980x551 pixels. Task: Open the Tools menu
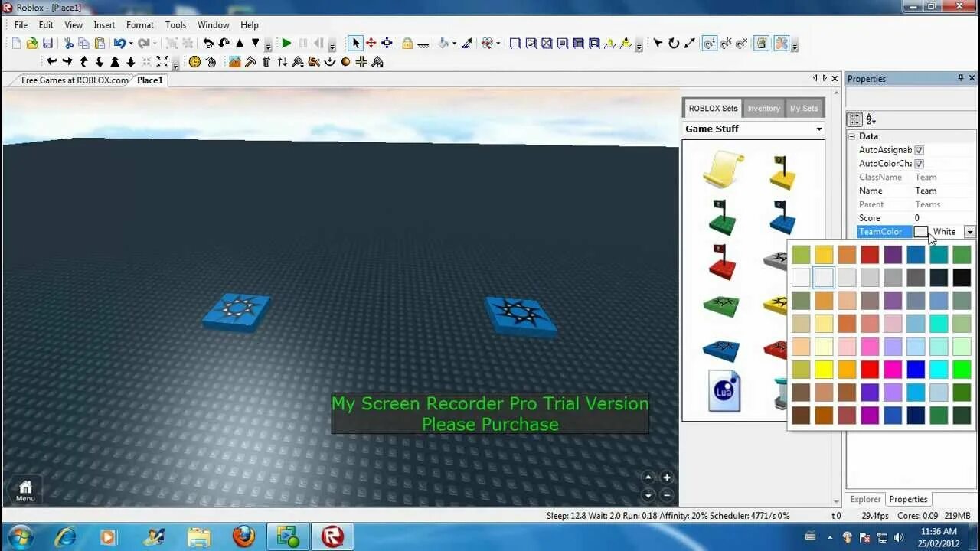tap(176, 25)
